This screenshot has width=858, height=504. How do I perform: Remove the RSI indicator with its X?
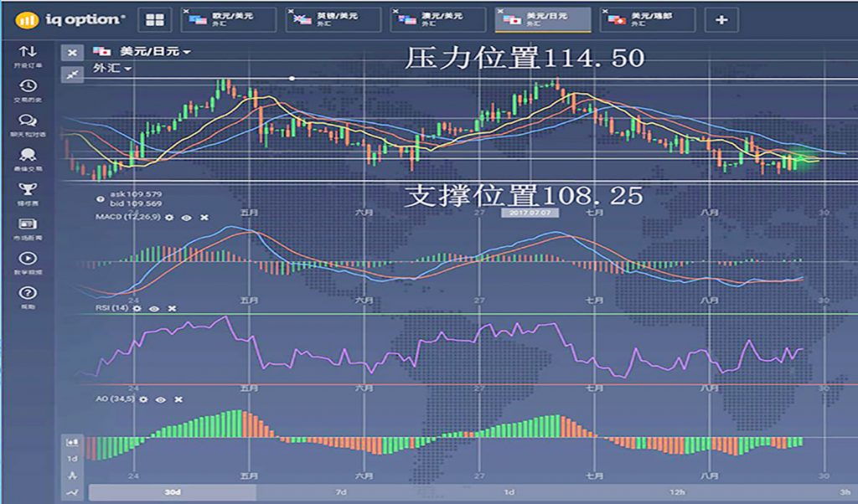pos(172,308)
